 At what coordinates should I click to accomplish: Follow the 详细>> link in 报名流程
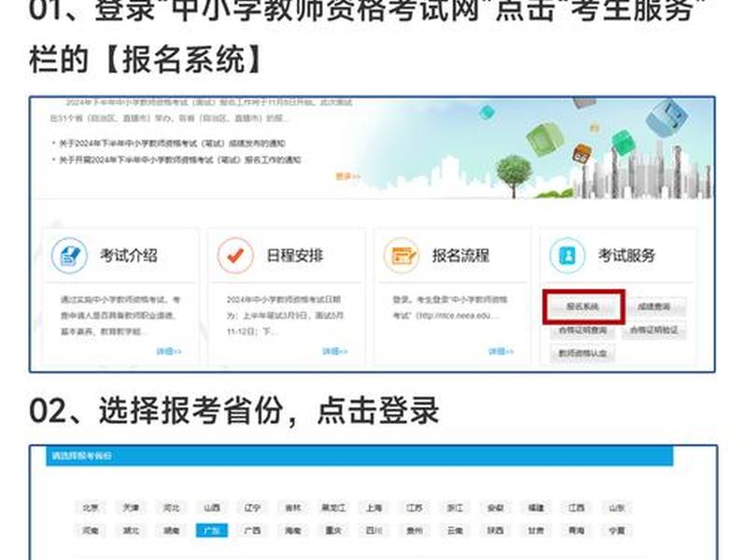(501, 352)
